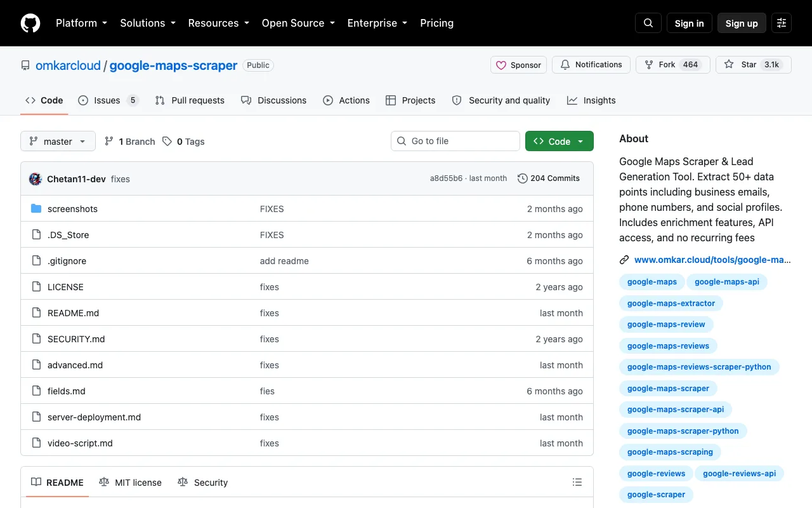Click the file icon beside .gitignore

[36, 261]
